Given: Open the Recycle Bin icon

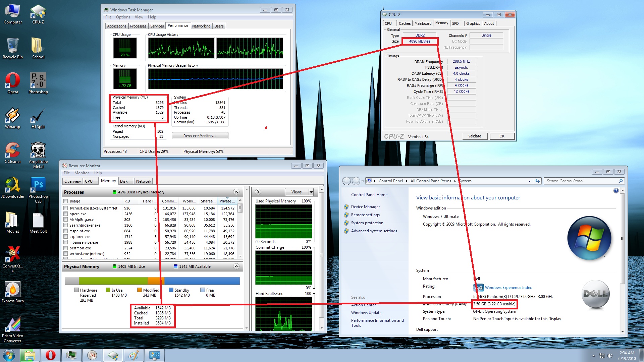Looking at the screenshot, I should coord(13,49).
